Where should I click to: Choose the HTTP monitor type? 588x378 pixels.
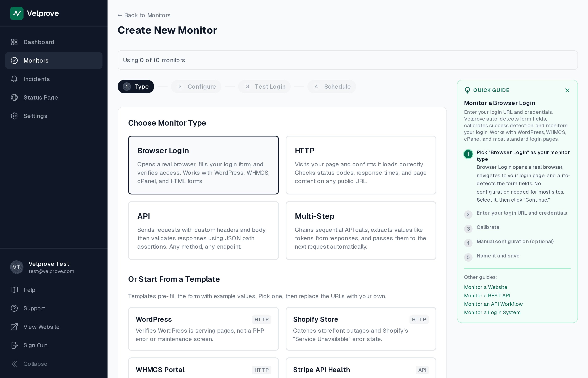pos(361,165)
